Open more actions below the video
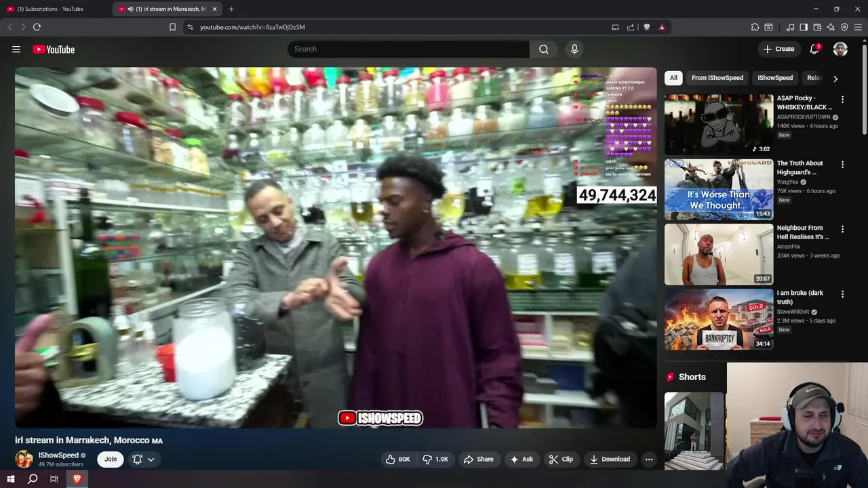This screenshot has height=488, width=868. 649,459
